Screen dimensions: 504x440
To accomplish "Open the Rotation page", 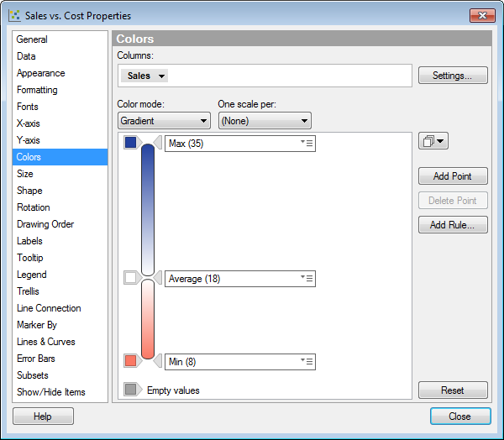I will (x=60, y=207).
